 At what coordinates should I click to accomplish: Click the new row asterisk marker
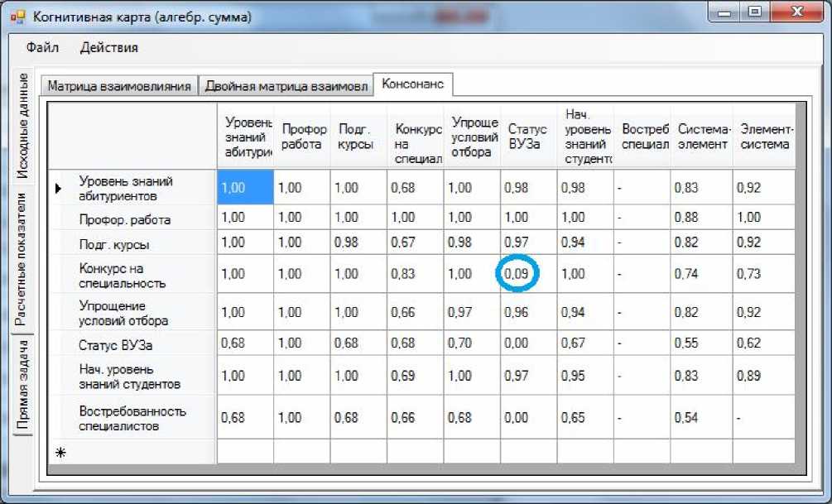[x=60, y=453]
